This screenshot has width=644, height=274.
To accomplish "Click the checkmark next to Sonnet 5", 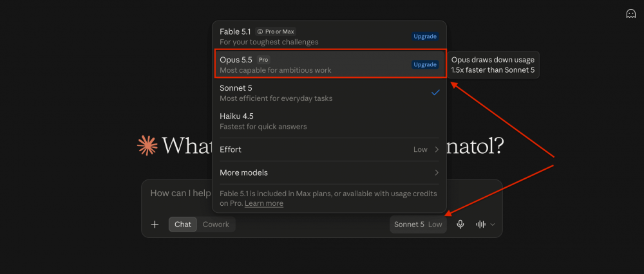I will click(435, 92).
